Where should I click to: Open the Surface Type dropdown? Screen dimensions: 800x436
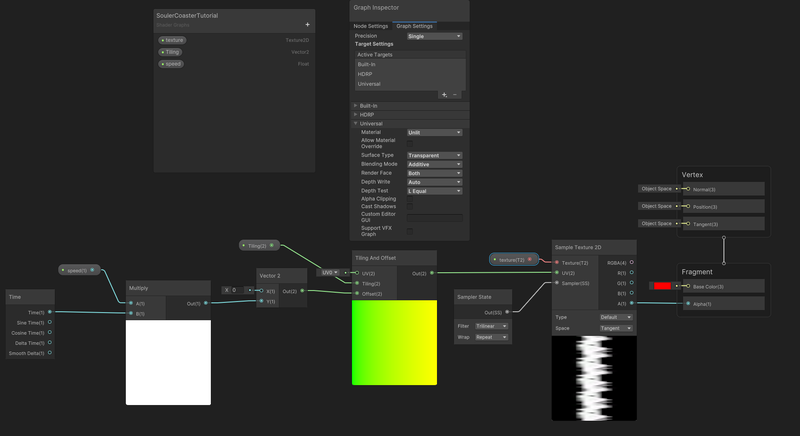pos(434,155)
